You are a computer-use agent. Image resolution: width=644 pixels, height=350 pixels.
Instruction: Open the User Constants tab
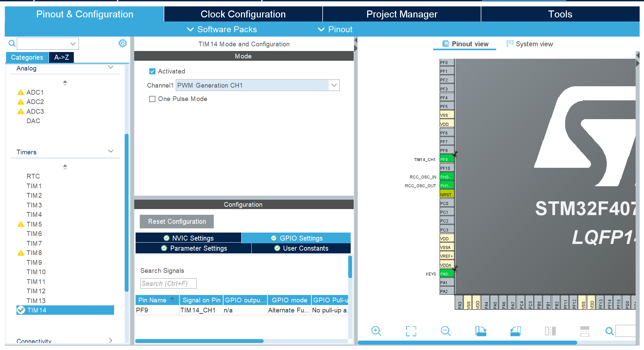click(x=301, y=248)
